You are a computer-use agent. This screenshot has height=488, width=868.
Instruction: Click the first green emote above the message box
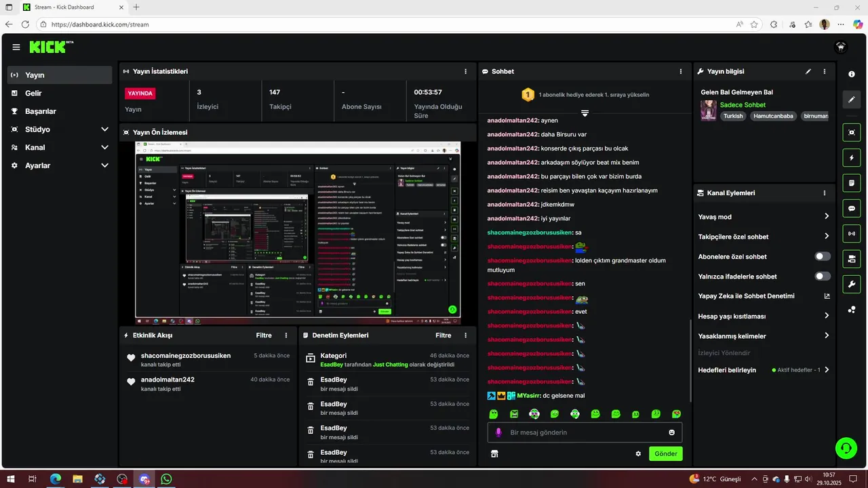pos(494,413)
